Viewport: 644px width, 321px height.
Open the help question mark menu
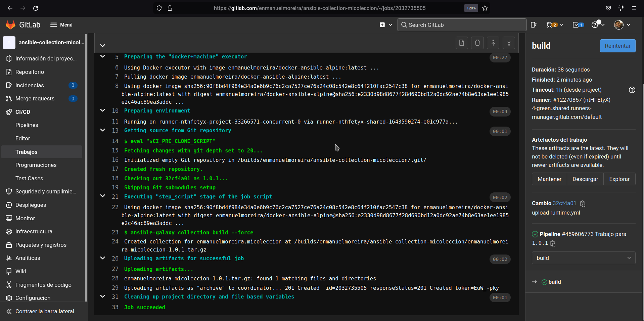coord(598,25)
